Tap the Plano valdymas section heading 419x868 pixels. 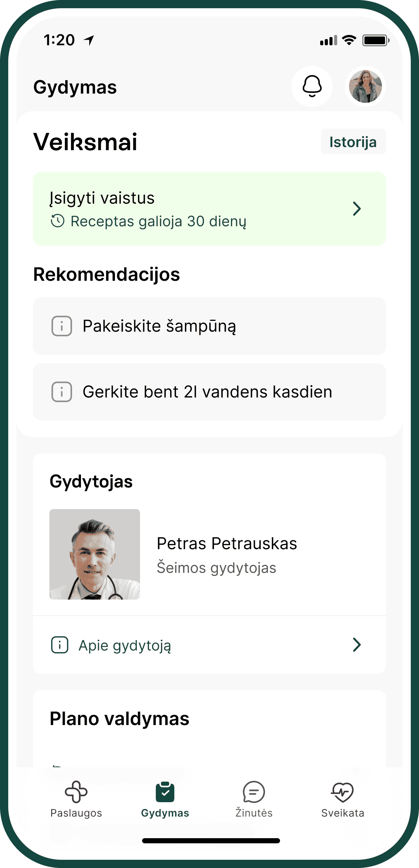pos(119,719)
